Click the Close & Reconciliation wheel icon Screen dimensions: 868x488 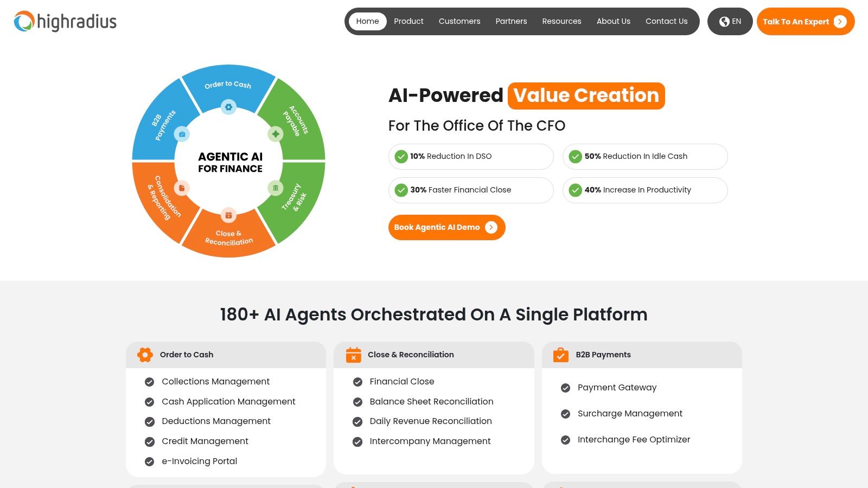click(228, 215)
